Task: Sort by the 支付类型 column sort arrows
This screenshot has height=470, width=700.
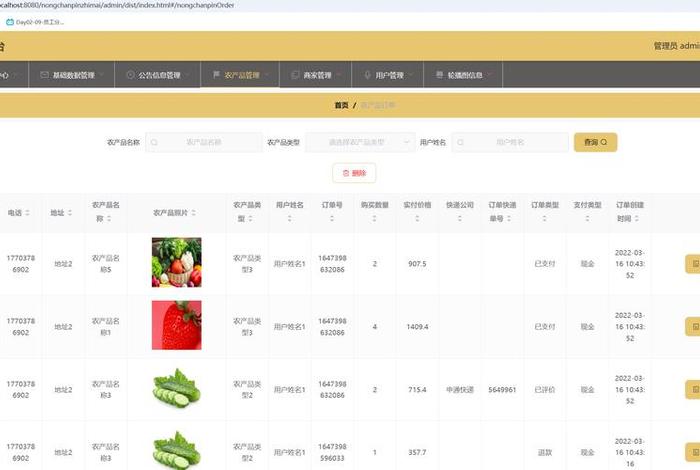Action: [x=587, y=218]
